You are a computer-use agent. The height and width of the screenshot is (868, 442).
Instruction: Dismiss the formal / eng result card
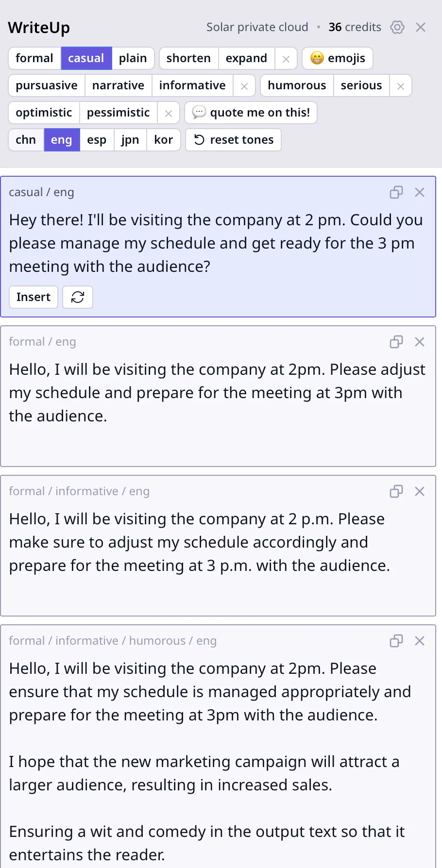[x=420, y=342]
